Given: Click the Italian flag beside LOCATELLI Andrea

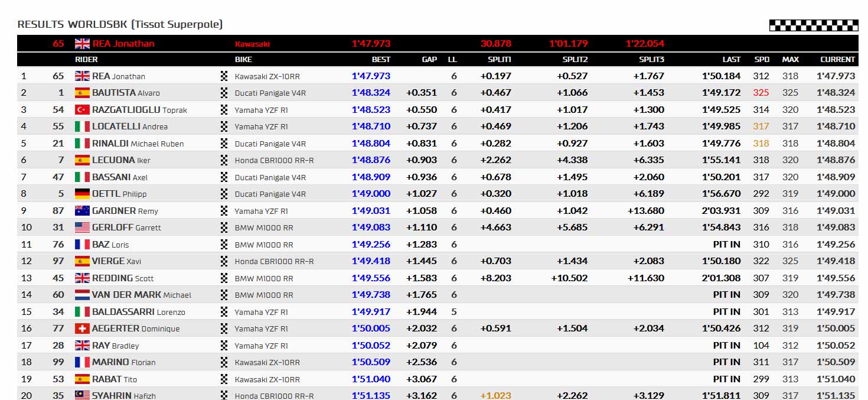Looking at the screenshot, I should click(x=82, y=126).
